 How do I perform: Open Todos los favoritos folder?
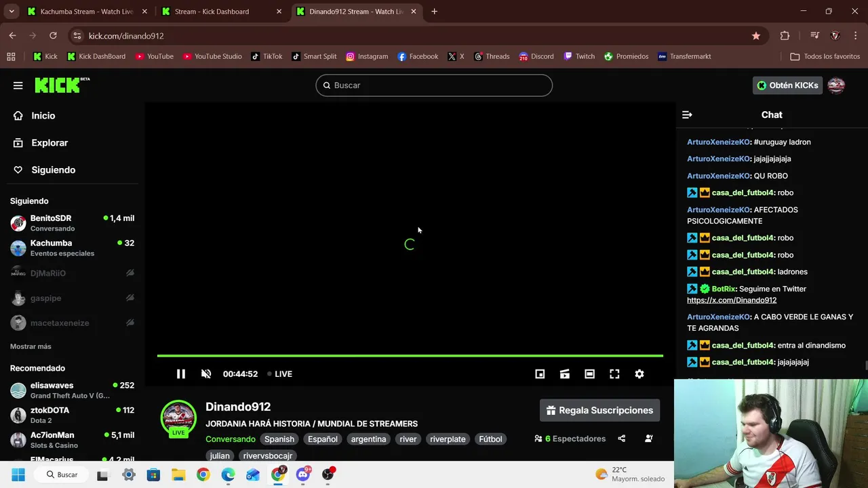coord(825,56)
